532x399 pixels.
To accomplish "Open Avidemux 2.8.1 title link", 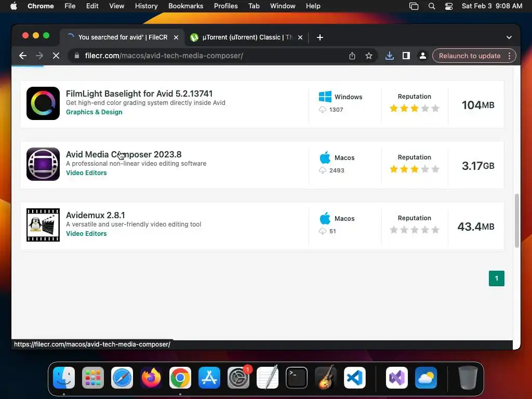I will [x=96, y=215].
